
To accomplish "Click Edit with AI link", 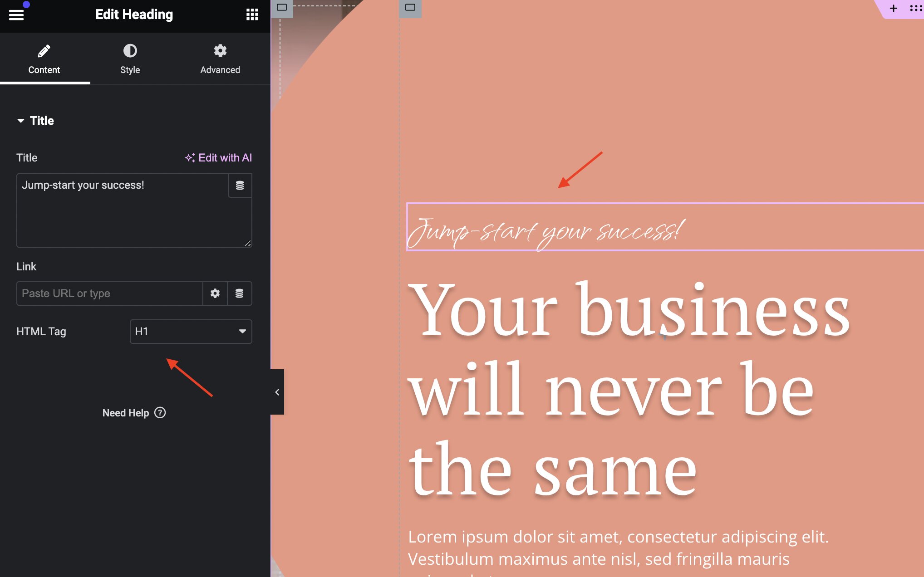I will click(218, 158).
